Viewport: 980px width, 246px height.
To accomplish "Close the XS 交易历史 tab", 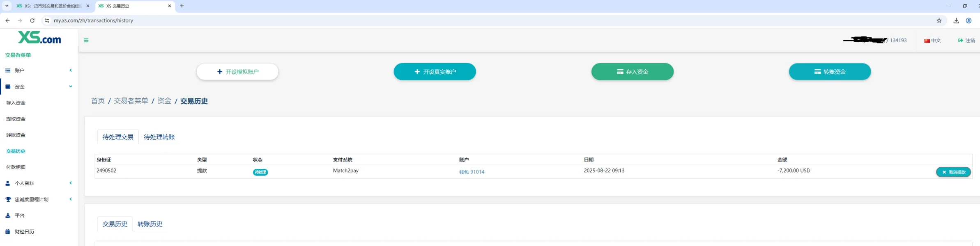I will 170,6.
